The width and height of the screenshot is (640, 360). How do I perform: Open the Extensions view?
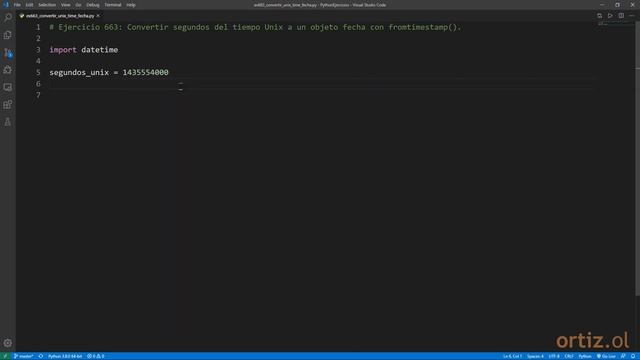click(8, 104)
